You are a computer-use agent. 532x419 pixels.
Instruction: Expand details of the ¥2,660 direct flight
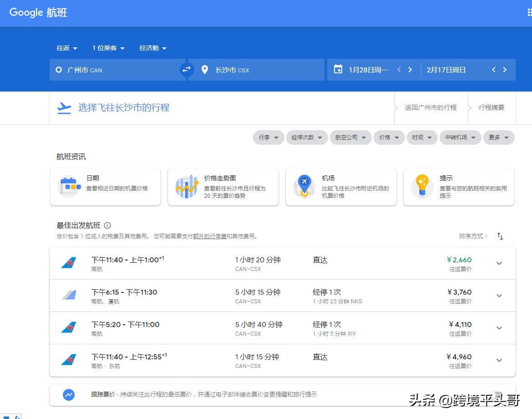tap(499, 263)
